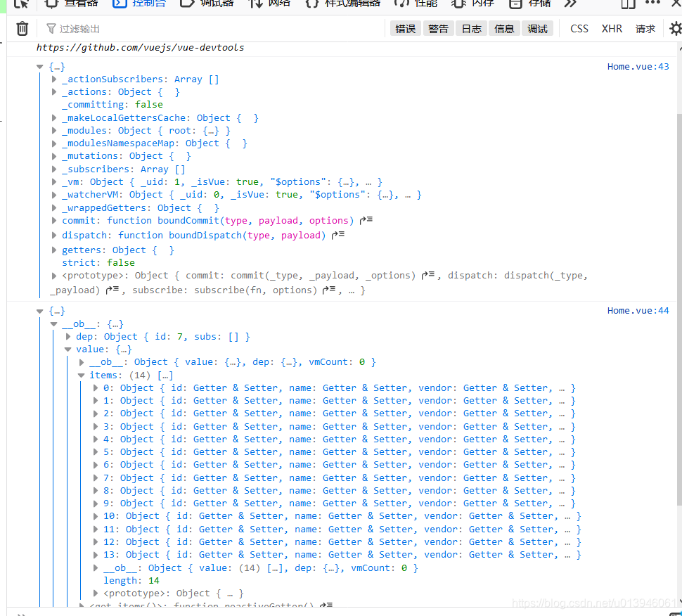The height and width of the screenshot is (616, 682).
Task: Expand items array entry 0
Action: 95,388
